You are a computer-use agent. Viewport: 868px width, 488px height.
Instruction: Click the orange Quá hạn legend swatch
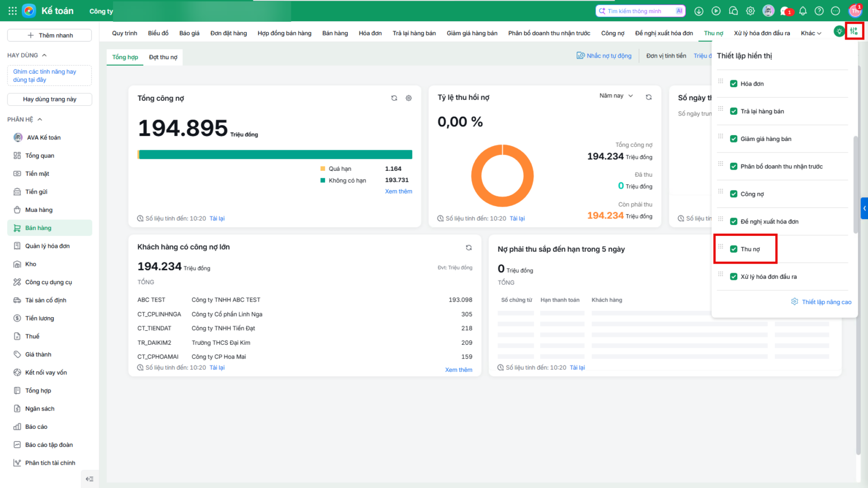(323, 169)
